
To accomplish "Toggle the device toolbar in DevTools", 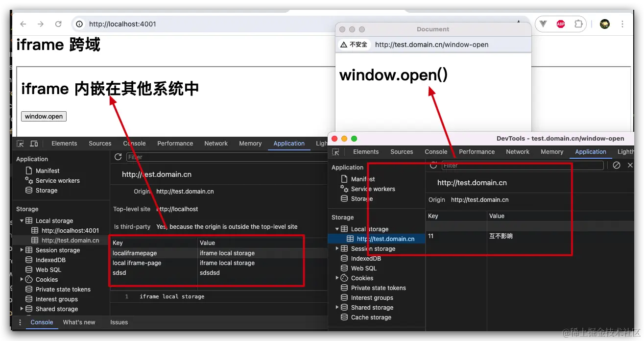I will tap(33, 143).
